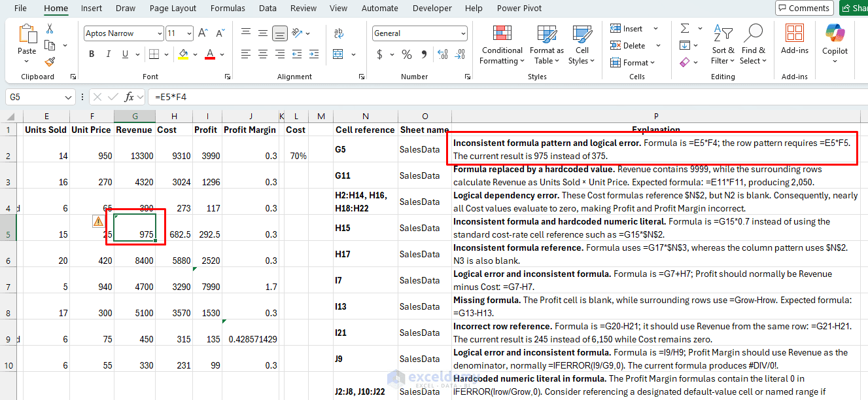The width and height of the screenshot is (868, 400).
Task: Apply Percent Style format
Action: [407, 54]
